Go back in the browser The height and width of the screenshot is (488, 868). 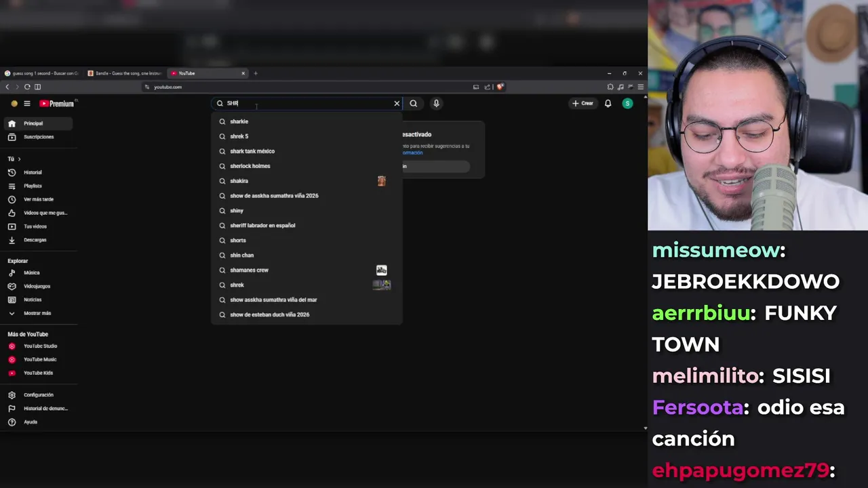coord(7,87)
